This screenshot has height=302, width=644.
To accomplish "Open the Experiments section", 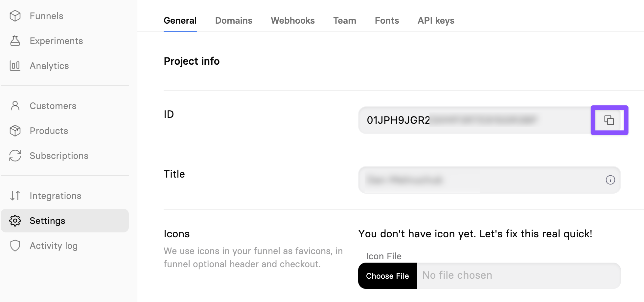I will [x=15, y=41].
